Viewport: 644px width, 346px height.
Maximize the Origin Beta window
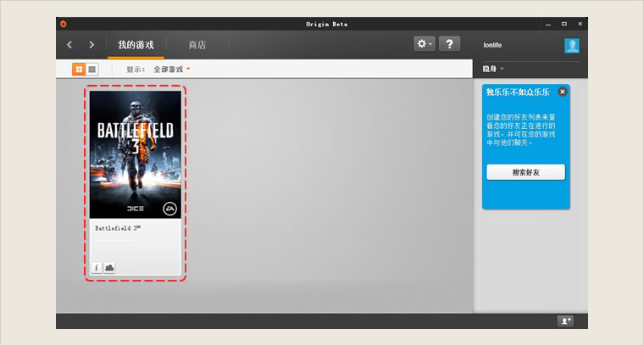tap(563, 24)
